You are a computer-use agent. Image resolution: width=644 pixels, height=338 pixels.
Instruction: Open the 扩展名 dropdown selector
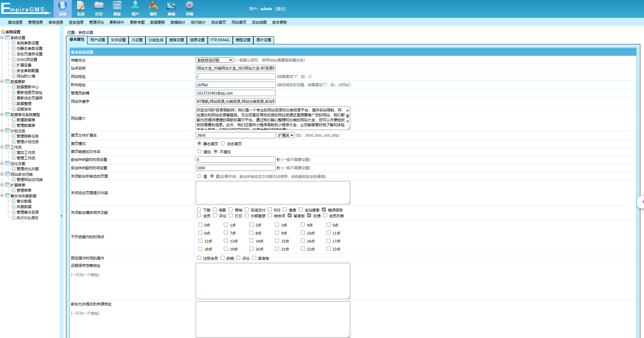pyautogui.click(x=285, y=135)
